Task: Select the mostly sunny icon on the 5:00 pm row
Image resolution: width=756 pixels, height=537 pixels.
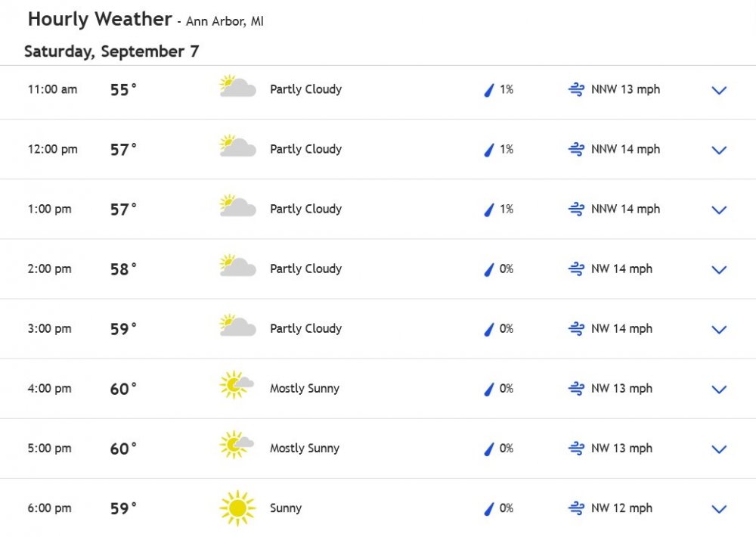Action: pyautogui.click(x=237, y=445)
